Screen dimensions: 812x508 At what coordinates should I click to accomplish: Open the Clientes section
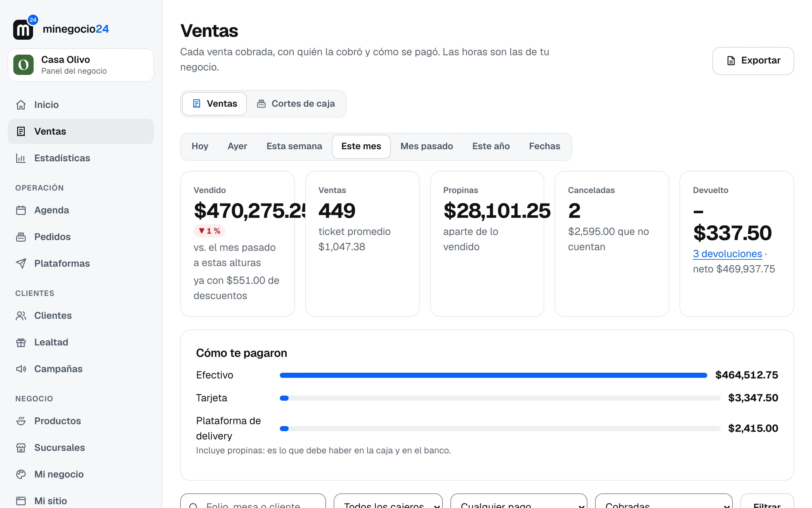[81, 316]
